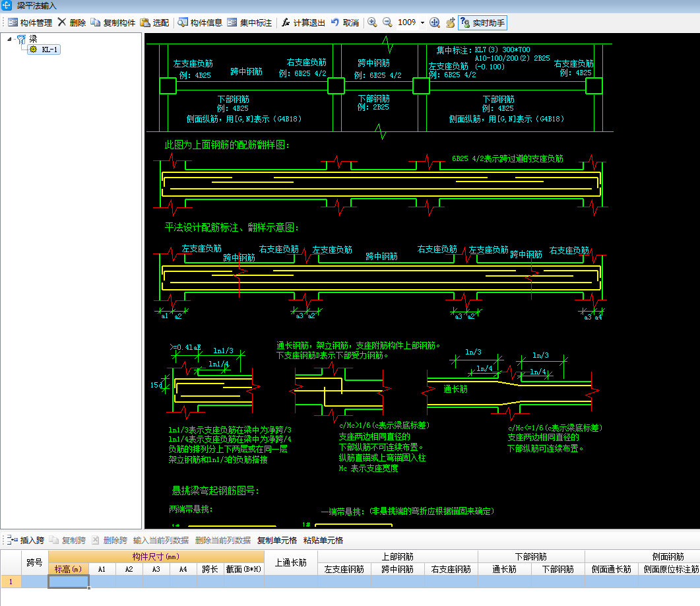Click 取消 undo arrow button

344,23
